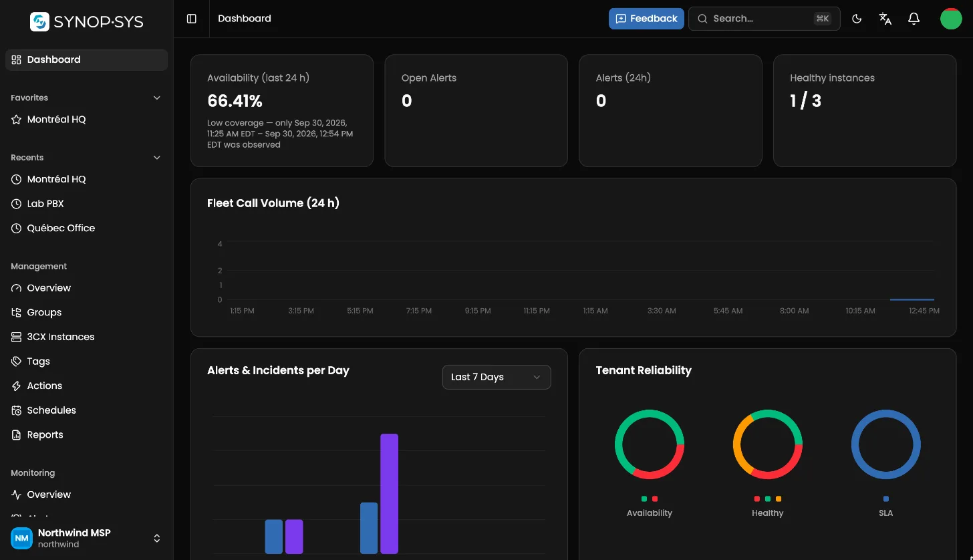Click the Management Overview gauge icon
Screen dimensions: 973x560
point(17,288)
